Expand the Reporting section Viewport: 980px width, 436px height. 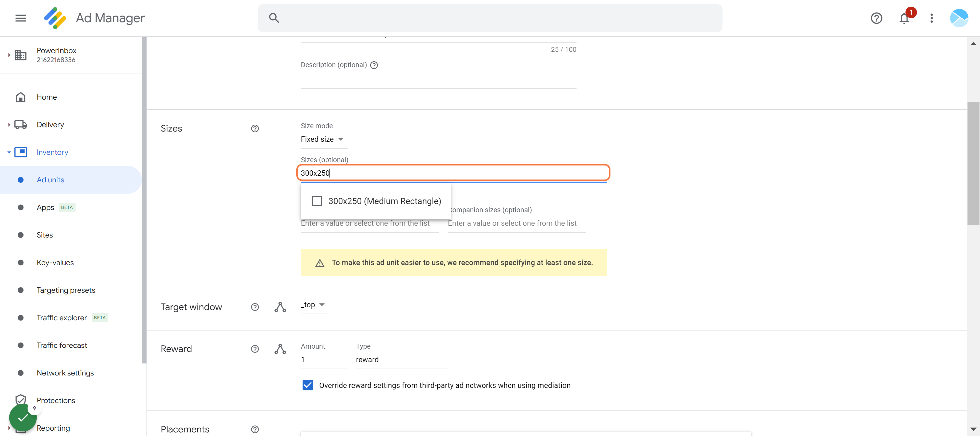click(x=9, y=428)
